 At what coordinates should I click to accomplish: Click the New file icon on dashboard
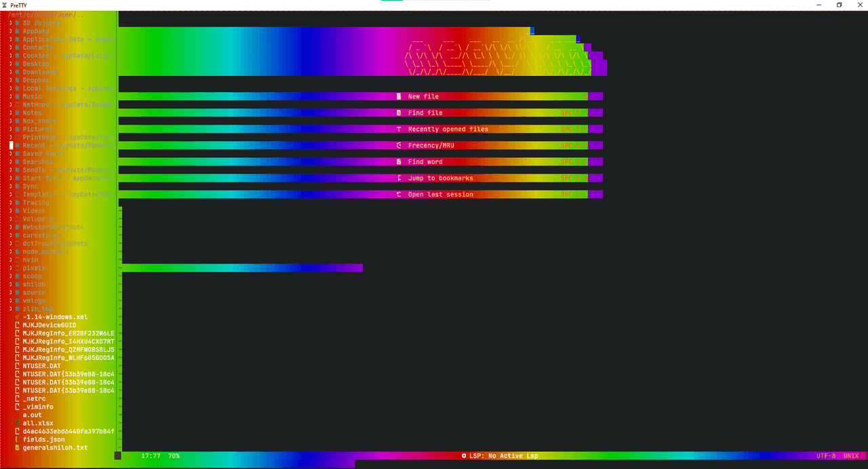[399, 96]
